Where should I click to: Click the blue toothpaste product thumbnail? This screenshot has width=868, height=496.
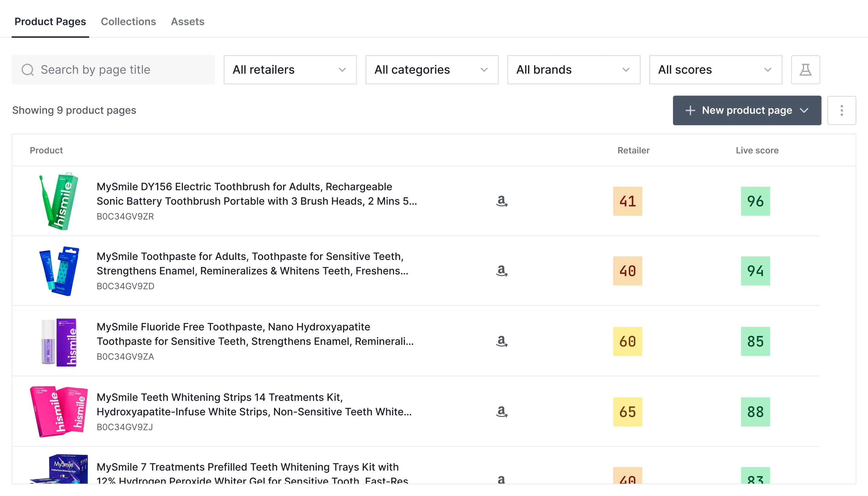coord(59,271)
